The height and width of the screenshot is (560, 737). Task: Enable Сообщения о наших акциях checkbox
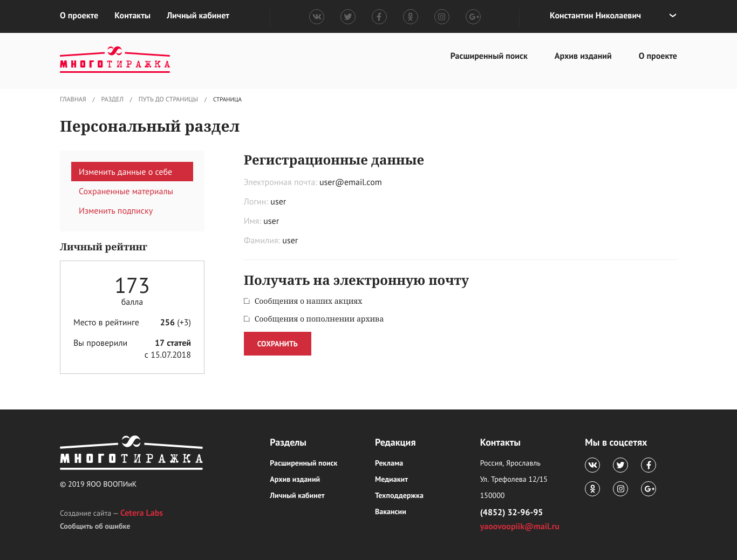coord(247,301)
